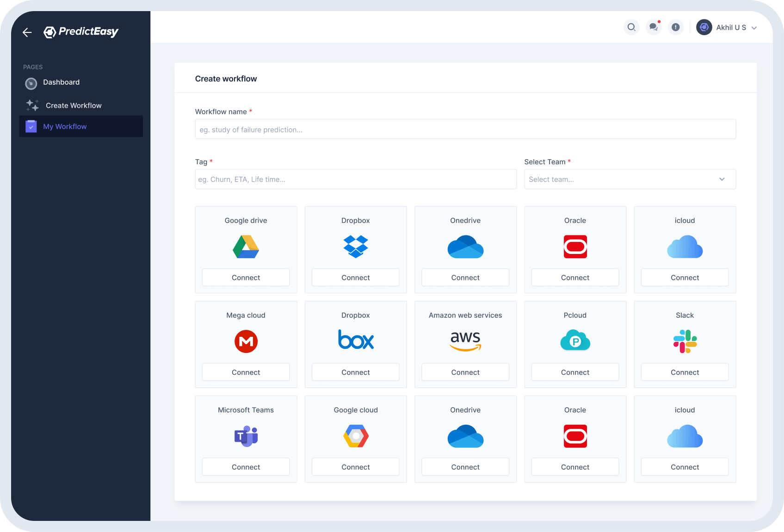Click the PredictEasy logo
The height and width of the screenshot is (532, 784).
[x=81, y=31]
